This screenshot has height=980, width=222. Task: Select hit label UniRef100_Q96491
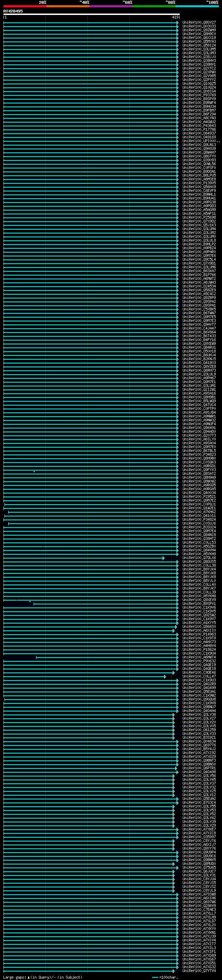pyautogui.click(x=199, y=428)
